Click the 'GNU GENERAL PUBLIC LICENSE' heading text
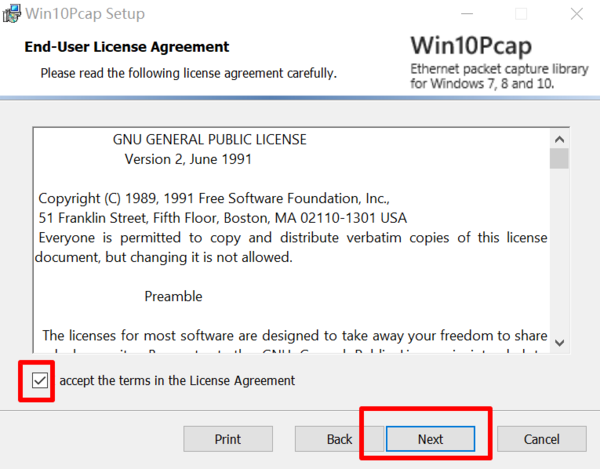The height and width of the screenshot is (469, 600). click(x=210, y=140)
